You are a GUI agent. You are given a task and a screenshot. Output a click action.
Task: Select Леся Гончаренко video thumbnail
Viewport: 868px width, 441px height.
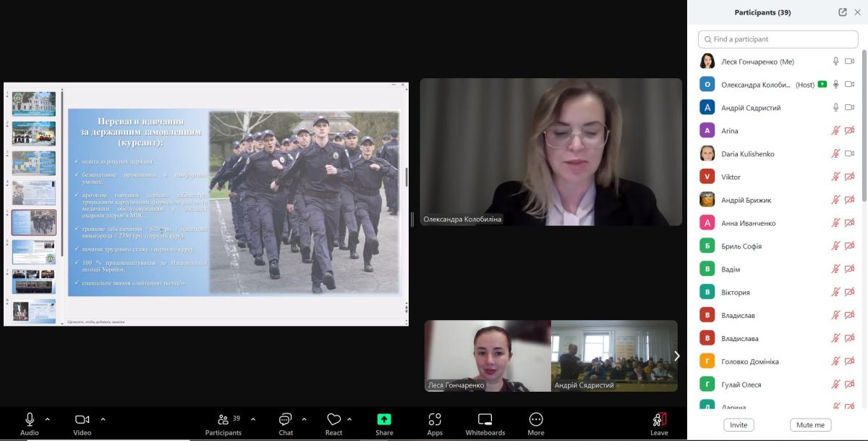pos(488,356)
